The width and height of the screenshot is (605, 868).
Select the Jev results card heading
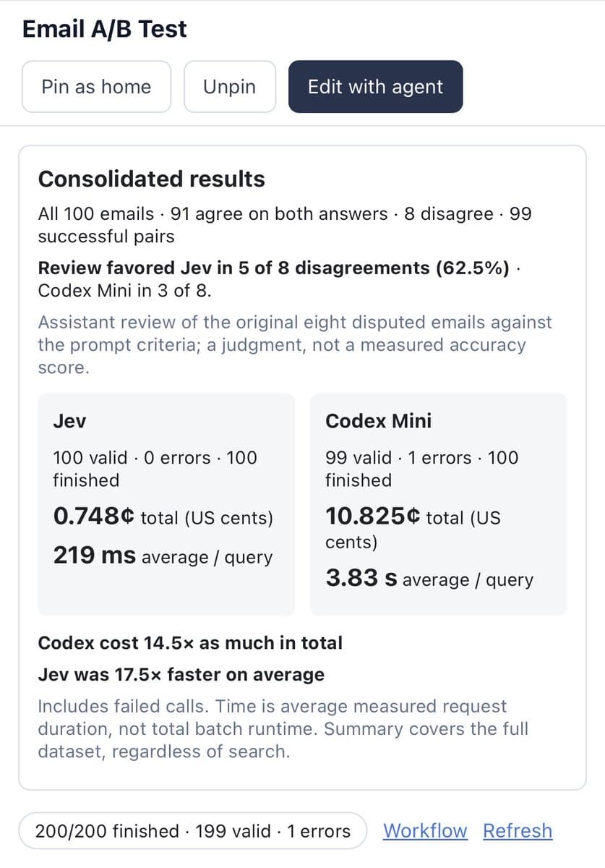[x=69, y=421]
